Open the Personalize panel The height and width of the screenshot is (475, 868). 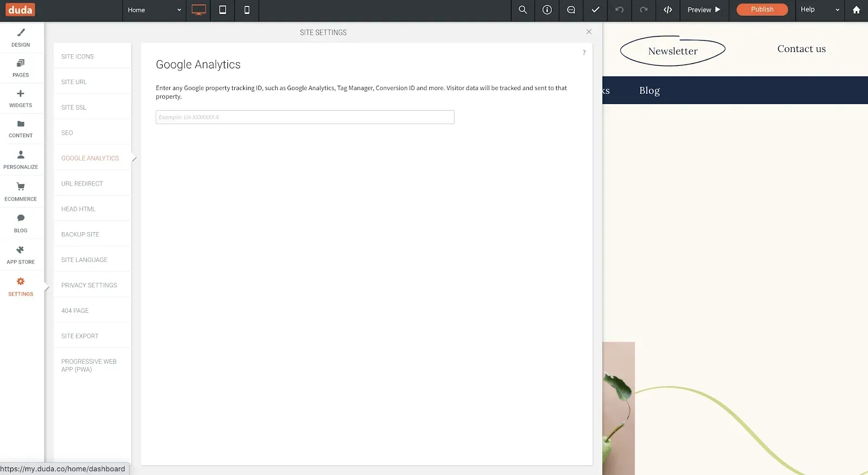pyautogui.click(x=21, y=160)
